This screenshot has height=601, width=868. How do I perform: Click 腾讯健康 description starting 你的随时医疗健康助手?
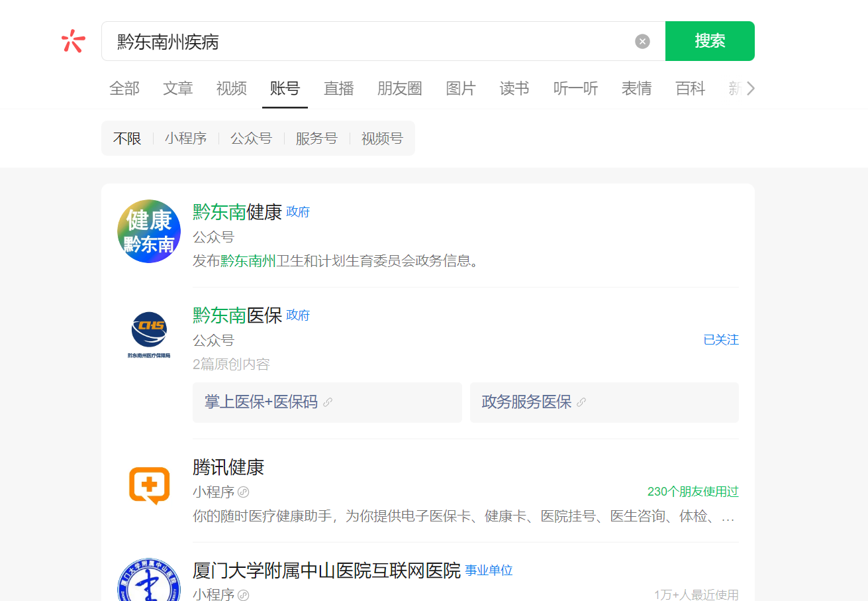pos(464,516)
